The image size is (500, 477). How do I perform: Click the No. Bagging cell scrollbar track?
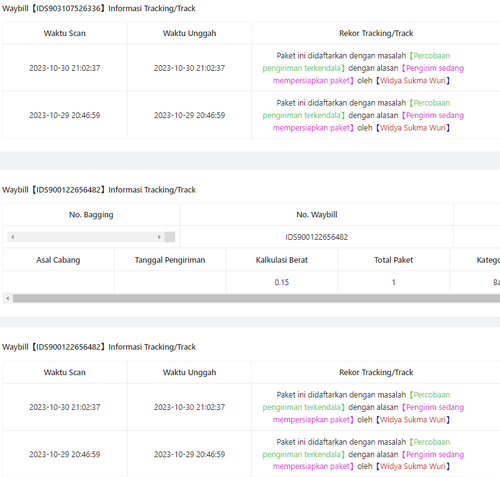pyautogui.click(x=86, y=237)
